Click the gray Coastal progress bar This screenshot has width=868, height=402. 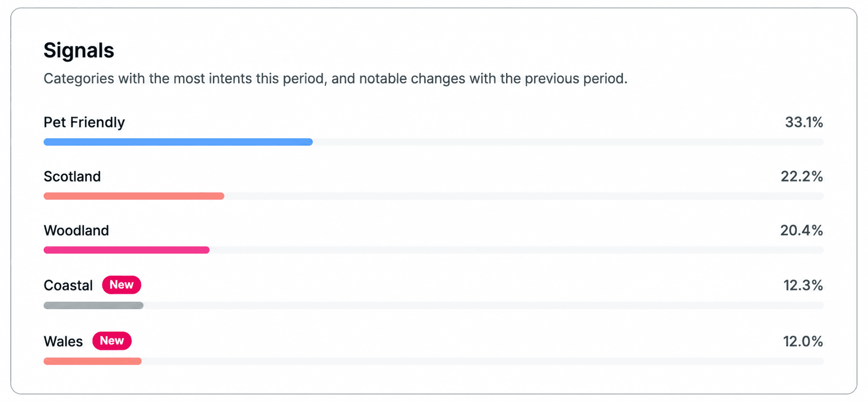(x=93, y=305)
